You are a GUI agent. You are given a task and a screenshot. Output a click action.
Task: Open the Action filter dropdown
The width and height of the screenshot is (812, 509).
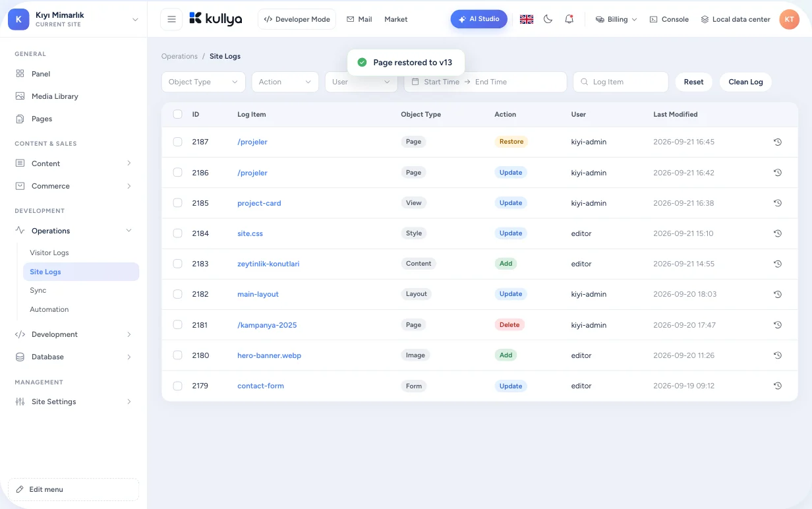click(x=285, y=82)
